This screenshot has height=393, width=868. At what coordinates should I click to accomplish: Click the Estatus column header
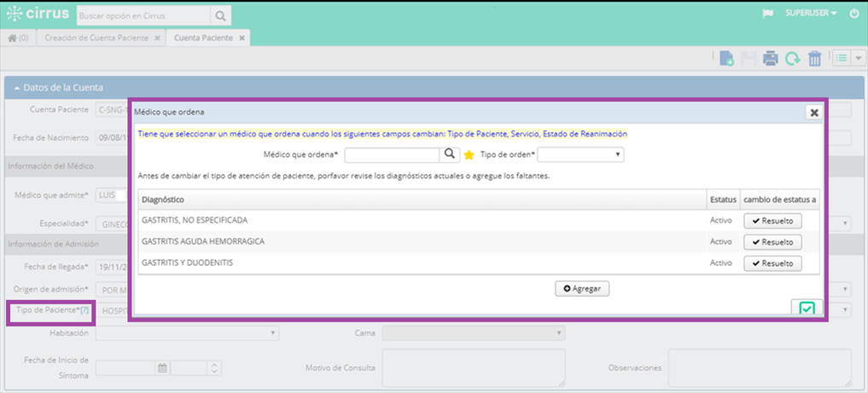pos(723,199)
